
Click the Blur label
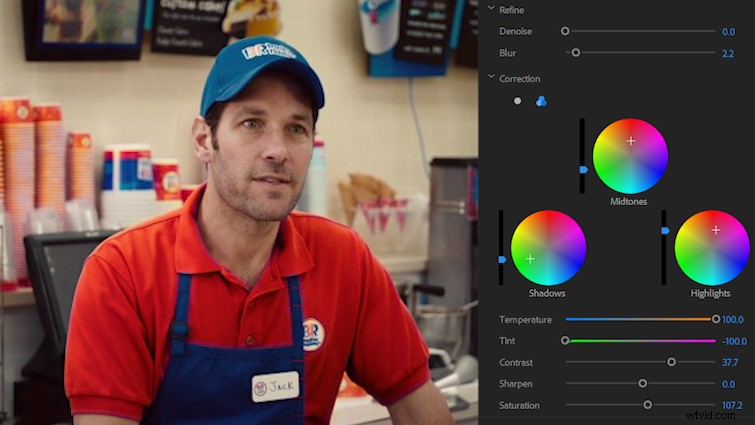pyautogui.click(x=508, y=53)
